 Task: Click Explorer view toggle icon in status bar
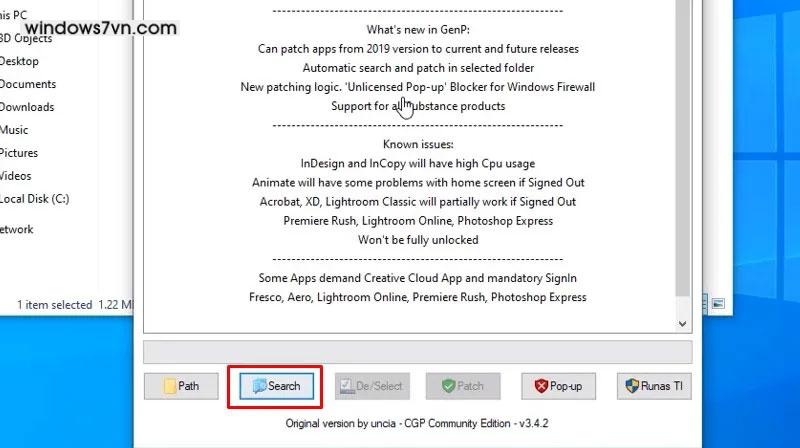point(717,303)
